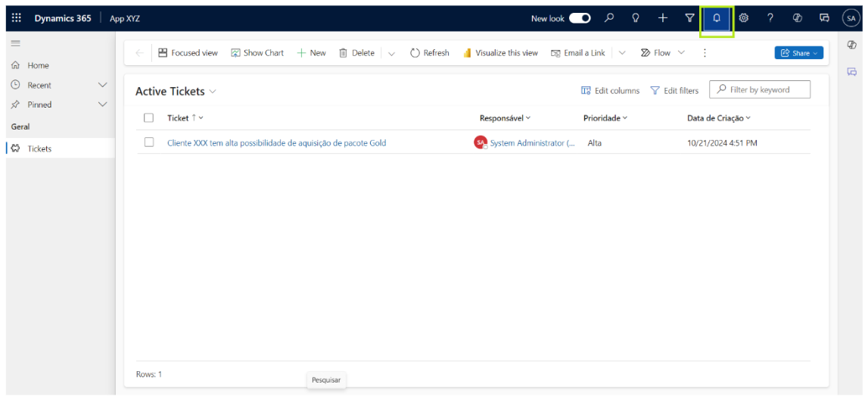Collapse the hamburger site map menu

pyautogui.click(x=15, y=44)
